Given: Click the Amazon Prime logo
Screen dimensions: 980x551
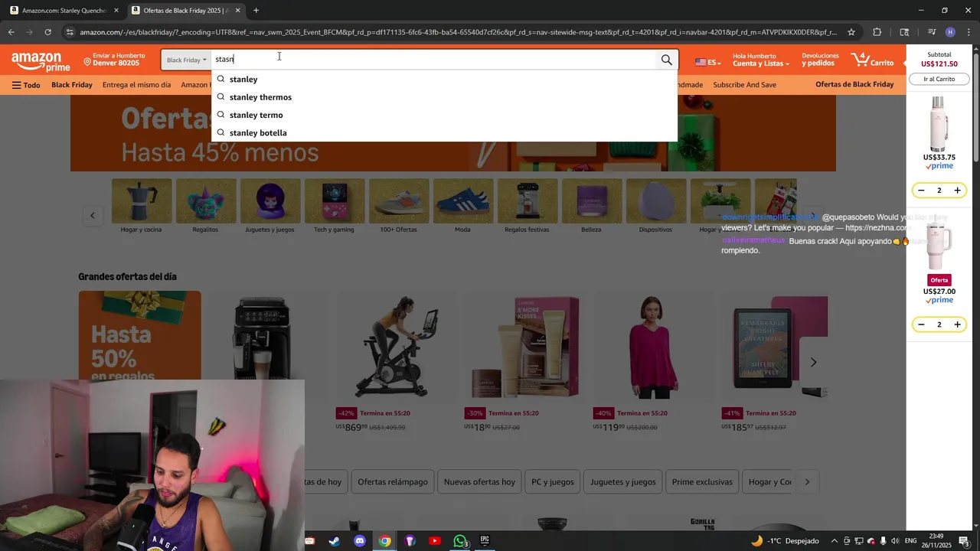Looking at the screenshot, I should [x=41, y=60].
